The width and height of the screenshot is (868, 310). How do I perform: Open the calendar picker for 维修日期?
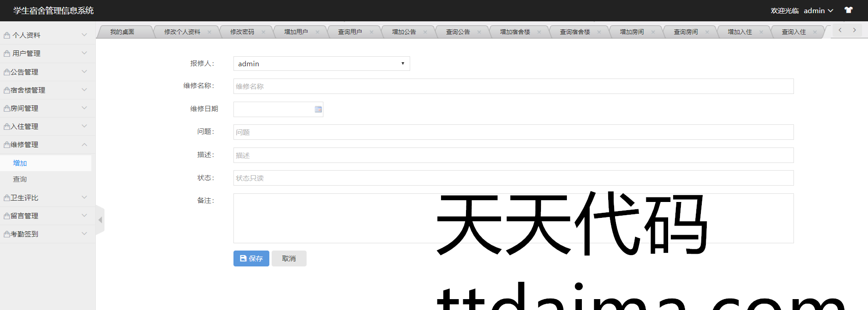coord(318,109)
